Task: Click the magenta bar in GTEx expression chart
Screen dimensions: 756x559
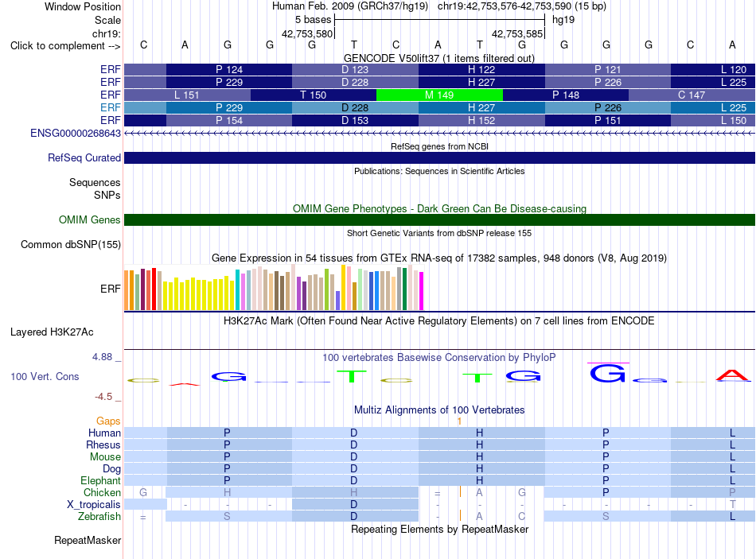Action: click(x=422, y=290)
